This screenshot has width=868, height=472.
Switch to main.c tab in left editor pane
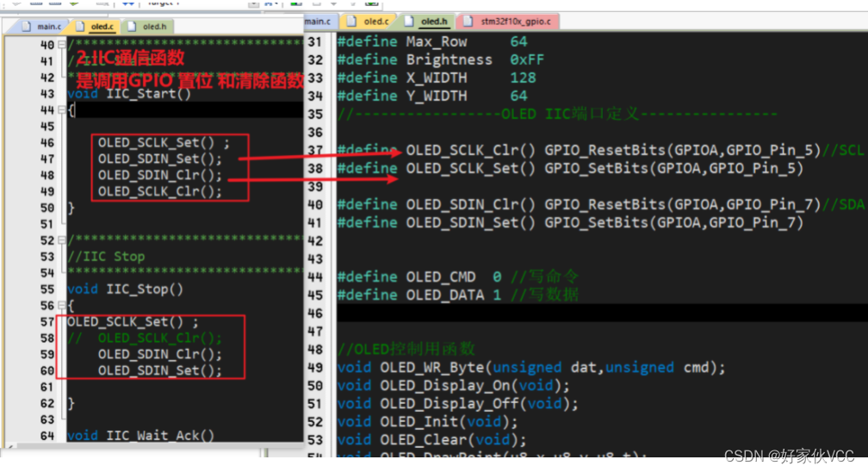coord(41,26)
